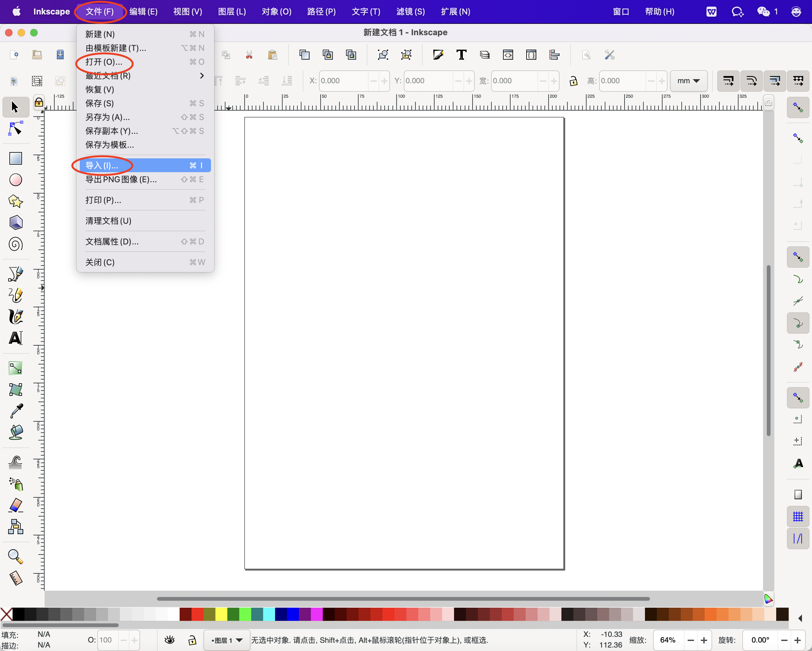Decrease the rotation angle
Viewport: 812px width, 651px height.
784,640
